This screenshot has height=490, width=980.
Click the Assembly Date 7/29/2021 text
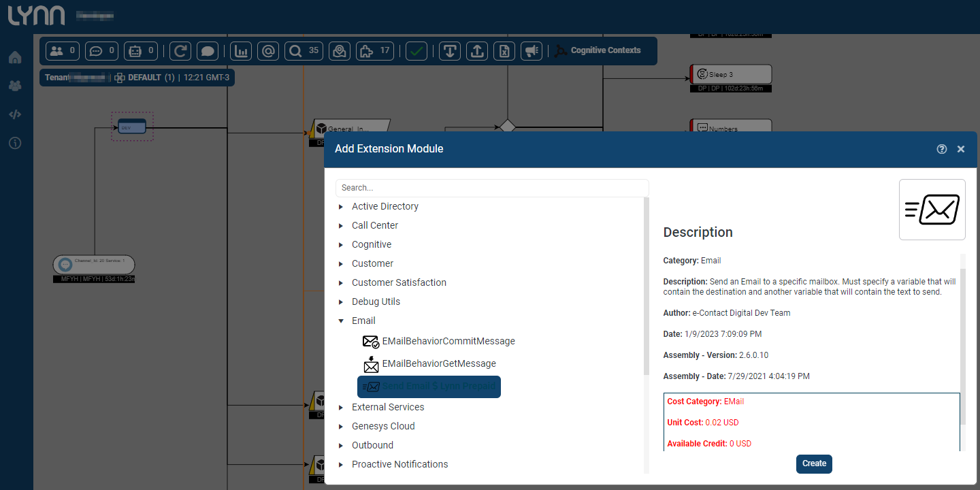click(x=736, y=376)
